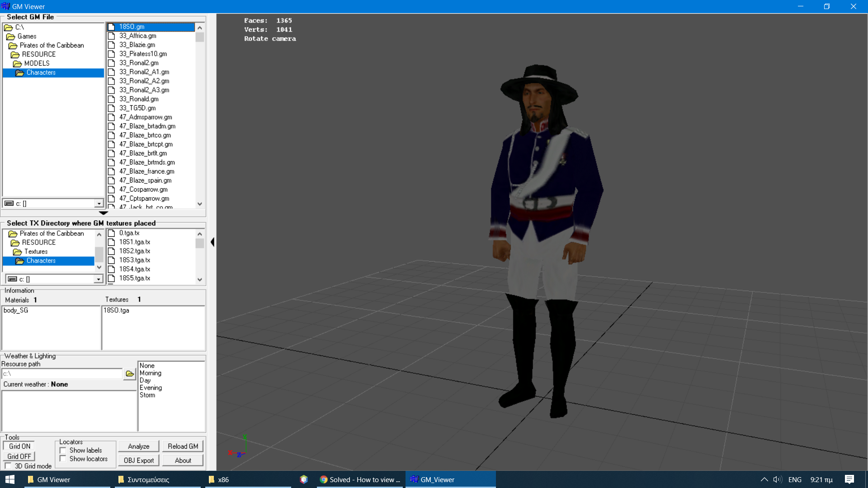
Task: Open the volume control in system tray
Action: point(778,479)
